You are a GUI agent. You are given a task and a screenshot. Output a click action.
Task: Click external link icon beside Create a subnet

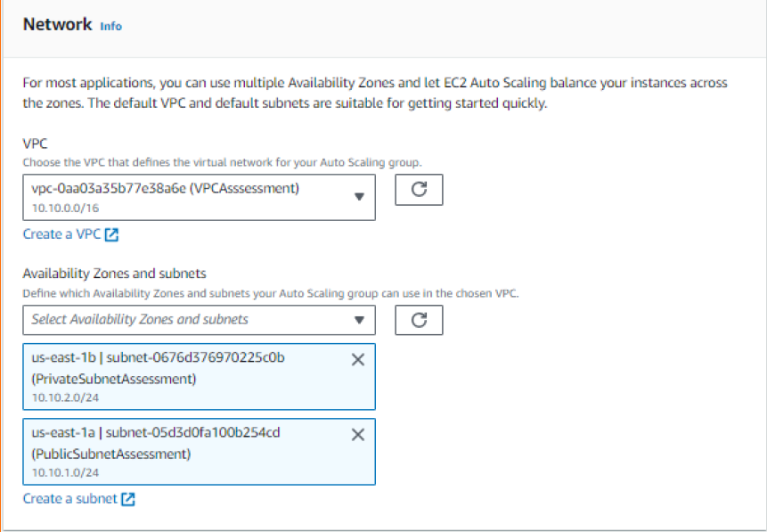click(x=127, y=499)
